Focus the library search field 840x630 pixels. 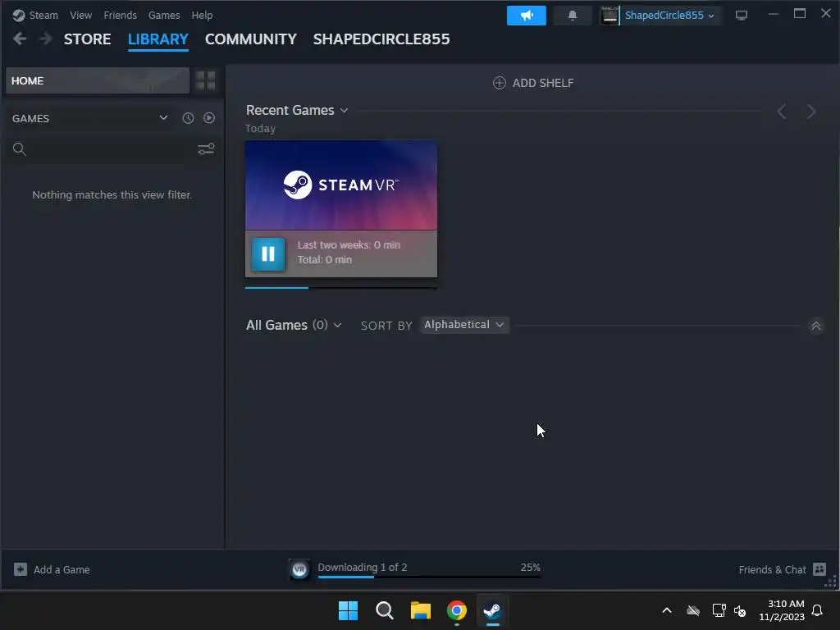[x=110, y=149]
